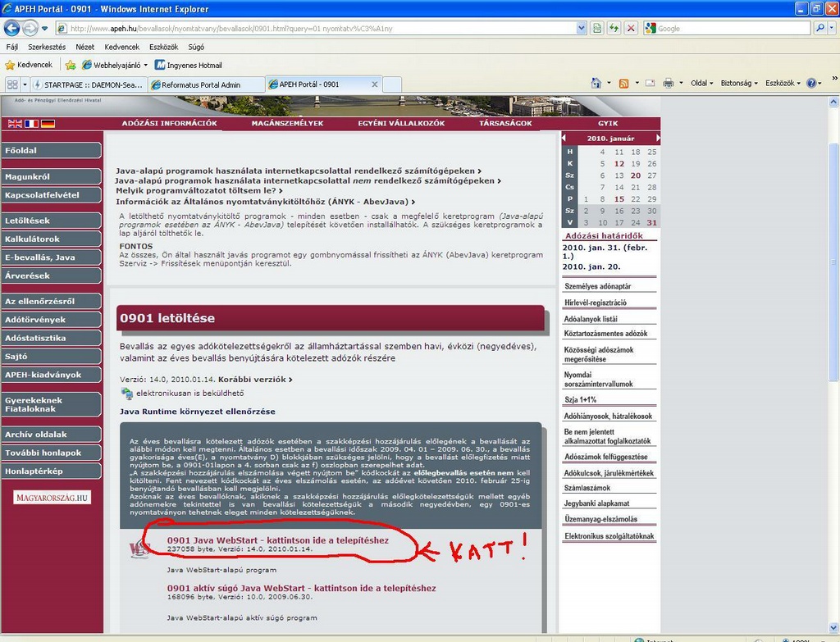Open the Személyes adónaptár link

[x=598, y=286]
